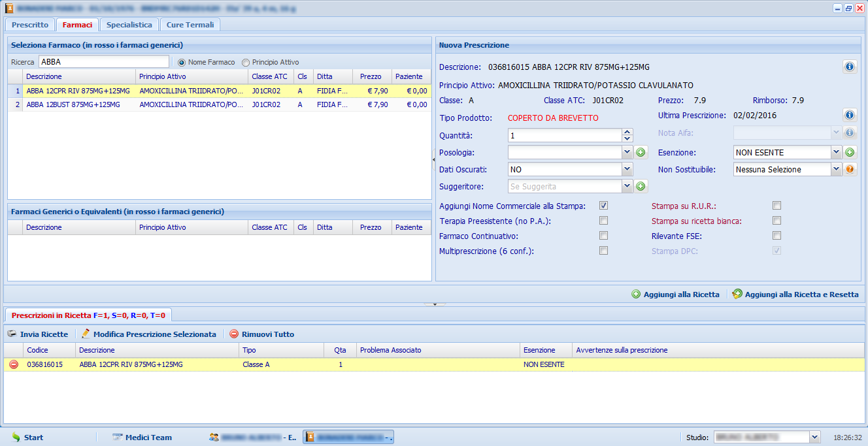Sort drug list by Ditta column
The height and width of the screenshot is (446, 868).
click(x=333, y=76)
